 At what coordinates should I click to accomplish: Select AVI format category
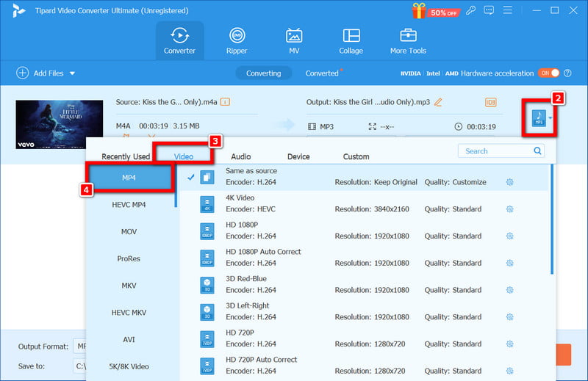(x=129, y=339)
